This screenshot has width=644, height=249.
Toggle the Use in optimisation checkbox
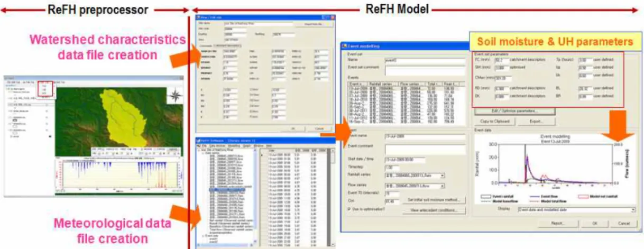(x=349, y=209)
